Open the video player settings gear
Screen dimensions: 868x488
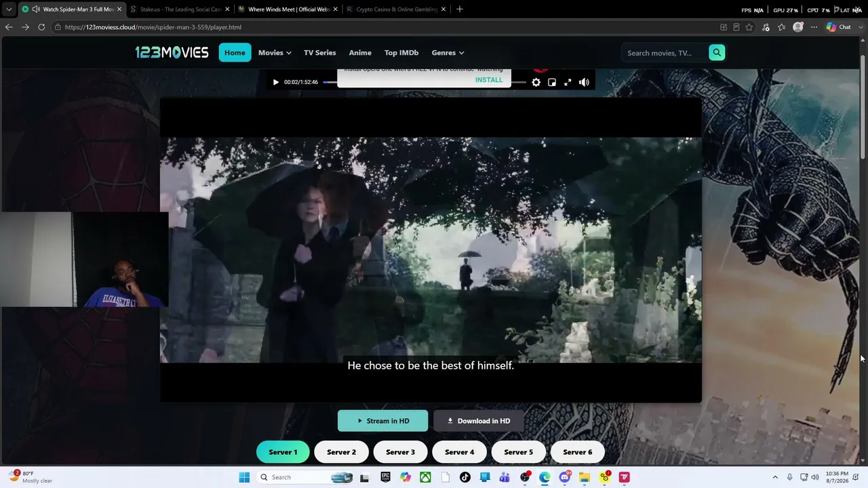click(x=536, y=82)
